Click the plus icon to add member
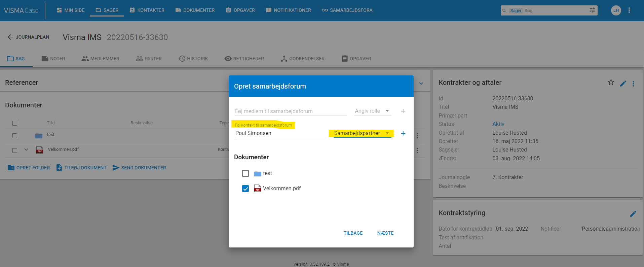644x267 pixels. point(403,111)
